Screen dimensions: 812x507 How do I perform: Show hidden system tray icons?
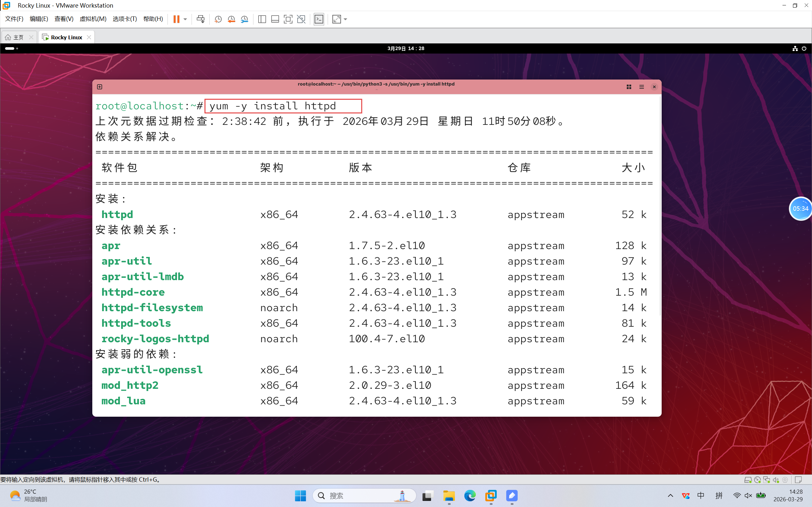(x=671, y=496)
